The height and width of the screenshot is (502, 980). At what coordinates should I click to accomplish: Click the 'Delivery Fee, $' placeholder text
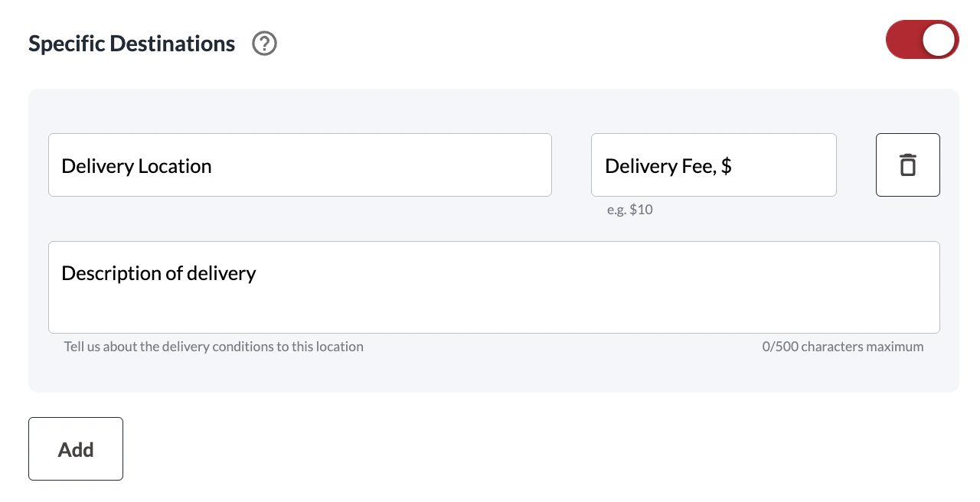[668, 166]
